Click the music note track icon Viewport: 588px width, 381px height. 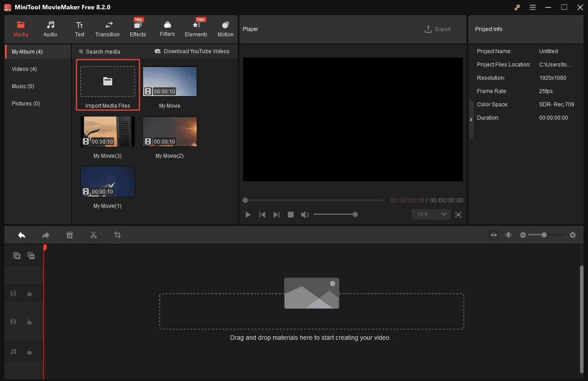pyautogui.click(x=13, y=352)
